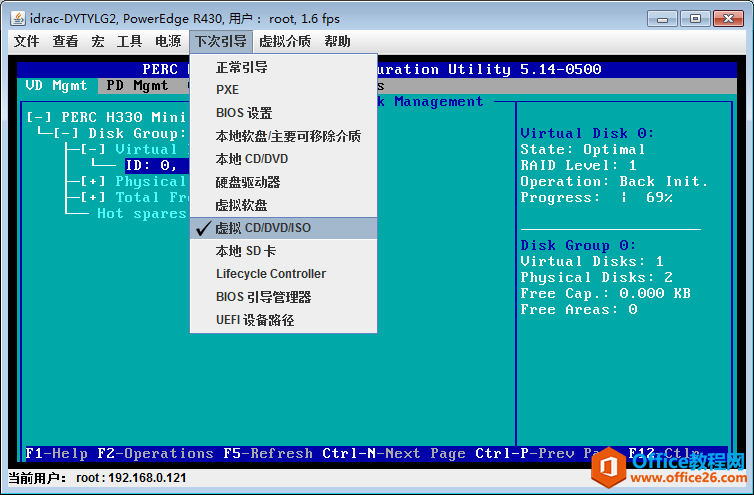This screenshot has width=754, height=495.
Task: Close the iDRAC console window
Action: pos(729,19)
